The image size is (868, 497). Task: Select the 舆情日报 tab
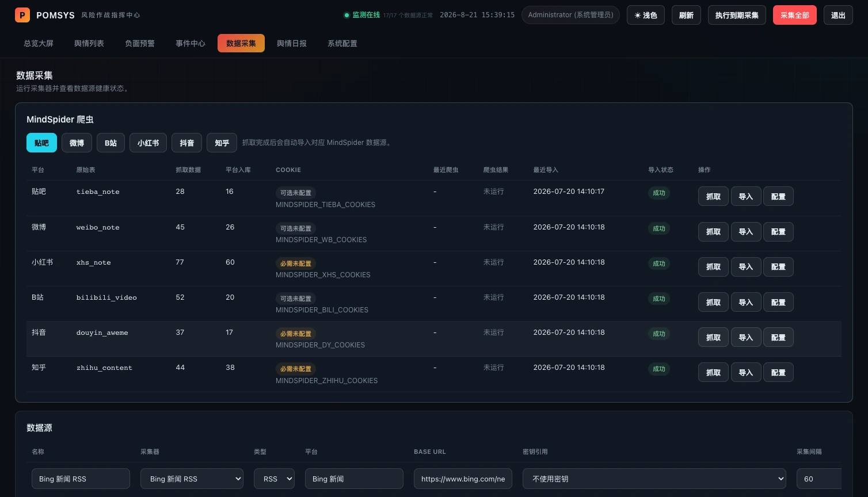coord(292,43)
